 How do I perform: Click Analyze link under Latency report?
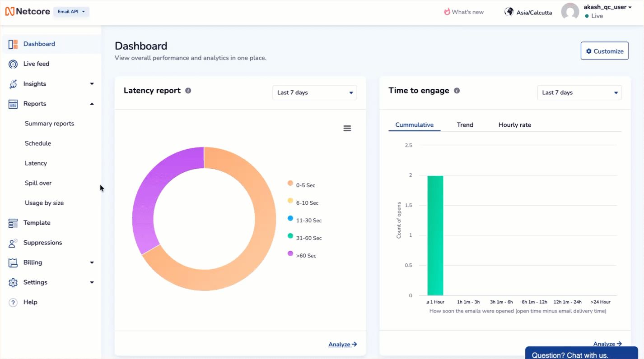pos(343,345)
